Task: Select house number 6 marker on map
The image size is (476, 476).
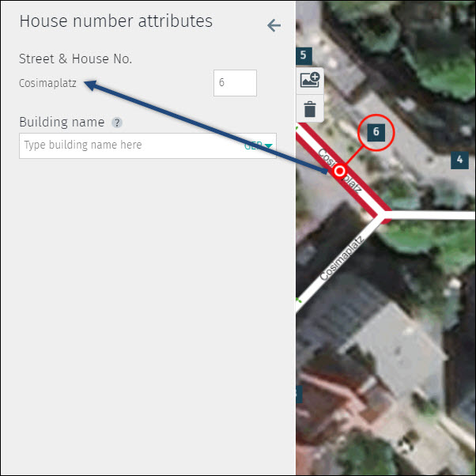Action: tap(376, 132)
